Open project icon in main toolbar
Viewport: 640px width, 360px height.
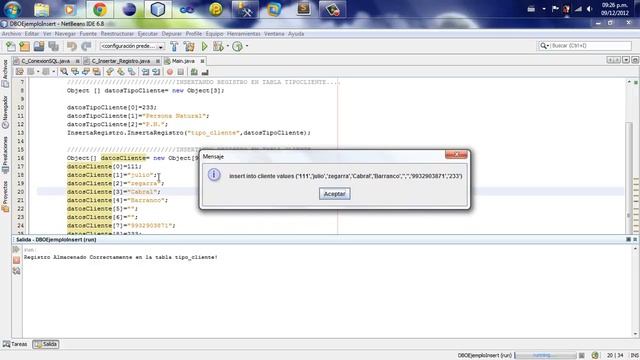pyautogui.click(x=39, y=47)
